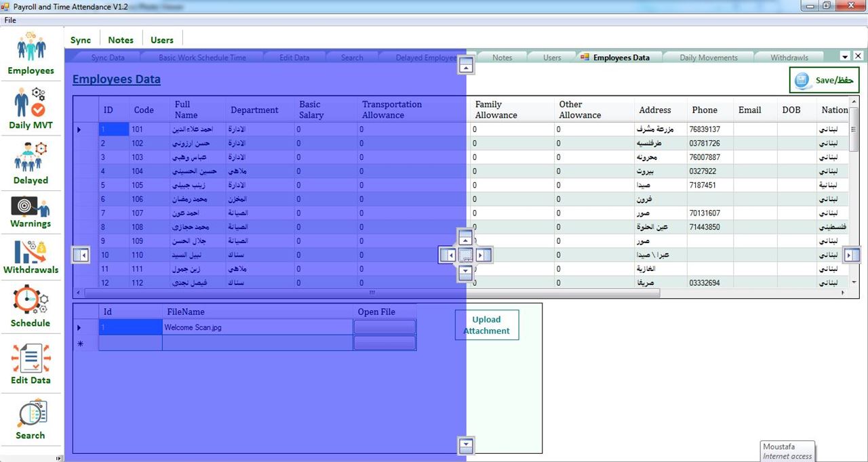Sort by the DOB column header
868x462 pixels.
791,110
